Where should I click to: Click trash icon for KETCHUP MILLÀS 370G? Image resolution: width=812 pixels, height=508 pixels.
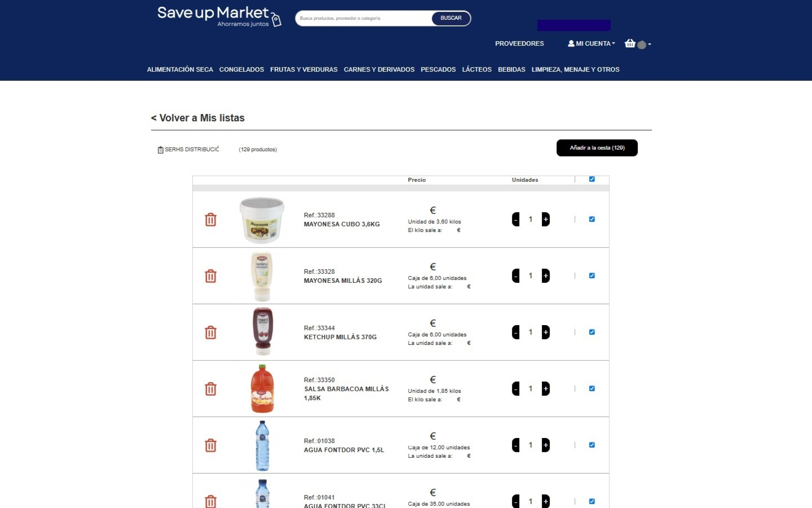pyautogui.click(x=210, y=332)
